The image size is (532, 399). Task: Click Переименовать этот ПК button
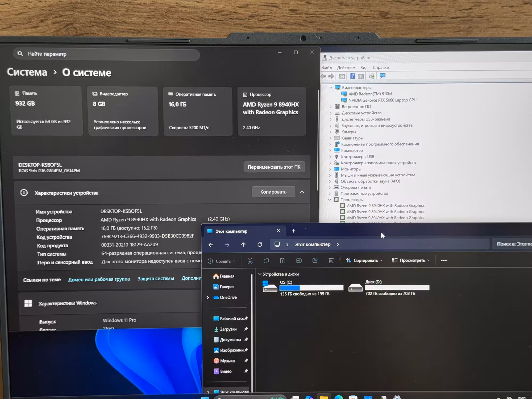[x=274, y=167]
